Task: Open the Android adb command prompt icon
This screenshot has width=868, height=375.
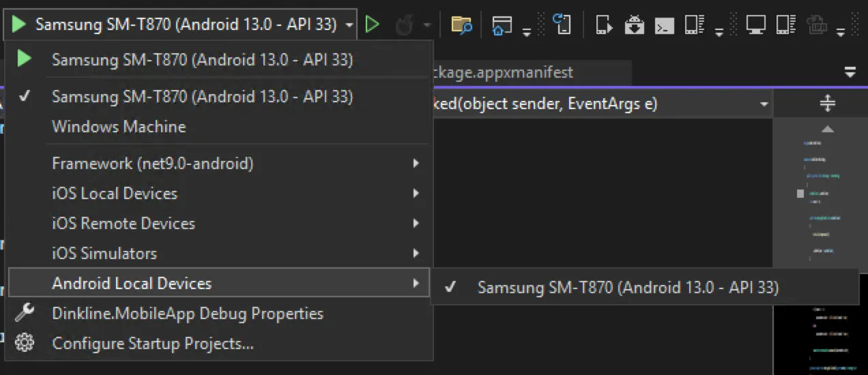Action: pyautogui.click(x=664, y=26)
